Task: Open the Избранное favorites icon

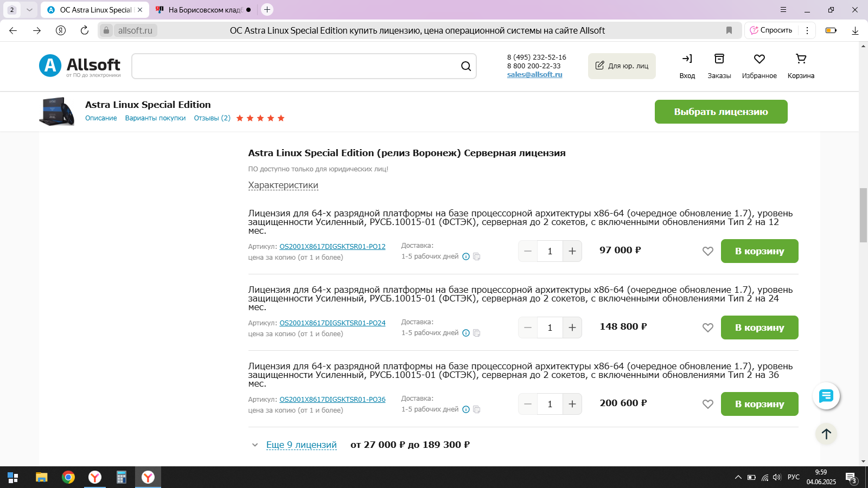Action: pos(759,66)
